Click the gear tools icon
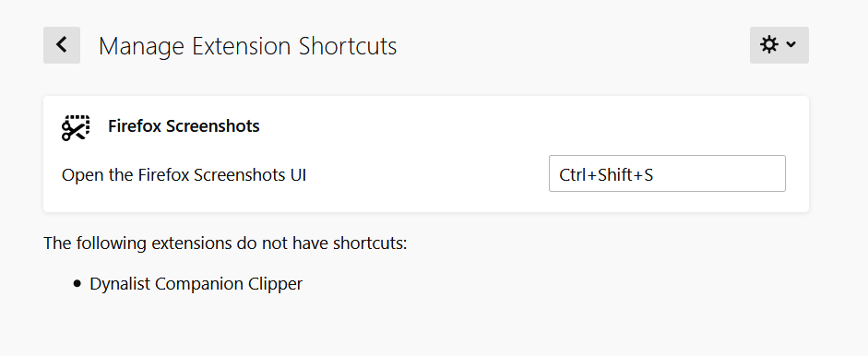The width and height of the screenshot is (868, 356). pyautogui.click(x=769, y=45)
